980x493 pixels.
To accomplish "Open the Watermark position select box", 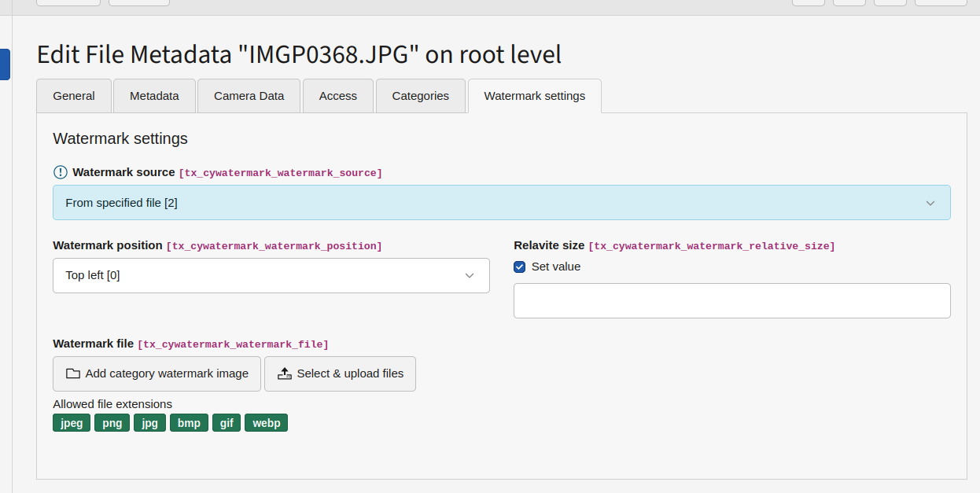I will (x=271, y=276).
